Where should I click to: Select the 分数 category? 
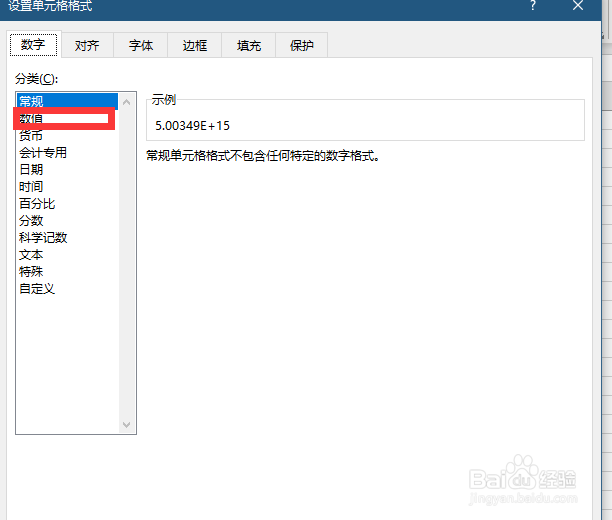(x=67, y=221)
